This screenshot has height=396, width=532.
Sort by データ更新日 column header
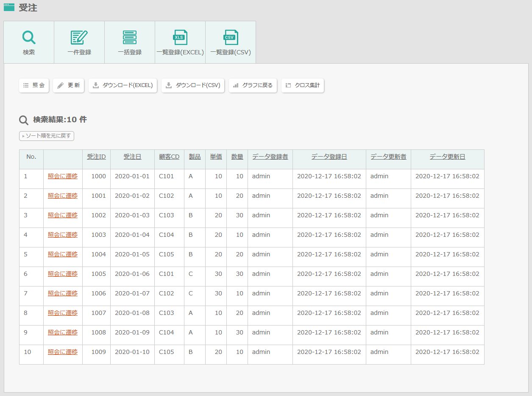[447, 157]
